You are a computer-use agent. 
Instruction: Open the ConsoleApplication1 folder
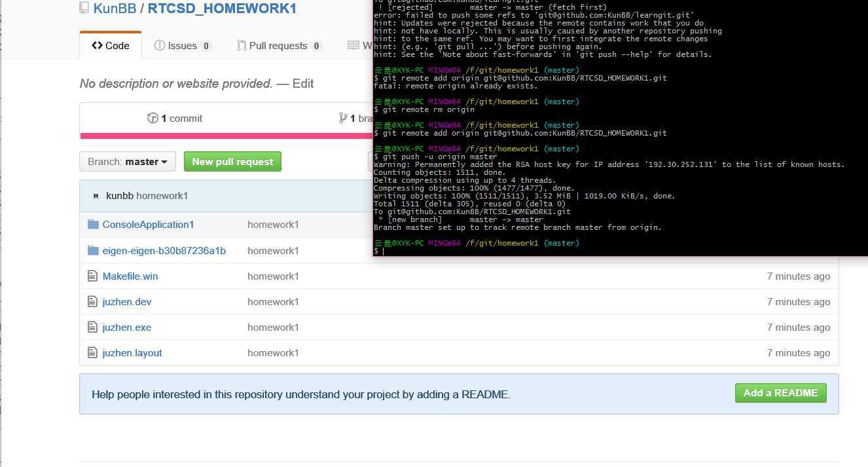148,225
